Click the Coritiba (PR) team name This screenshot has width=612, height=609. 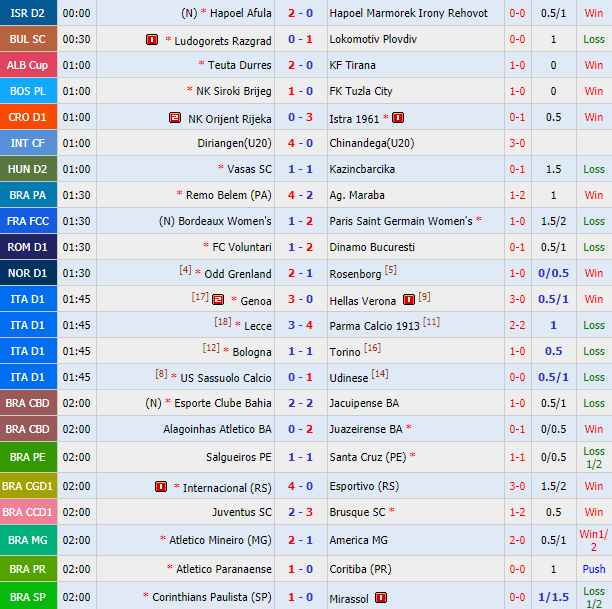click(x=360, y=569)
